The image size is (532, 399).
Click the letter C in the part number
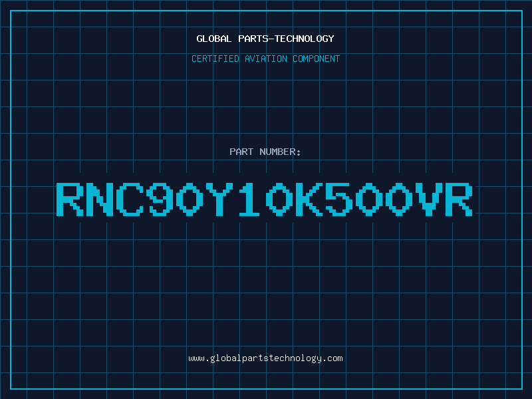coord(129,199)
